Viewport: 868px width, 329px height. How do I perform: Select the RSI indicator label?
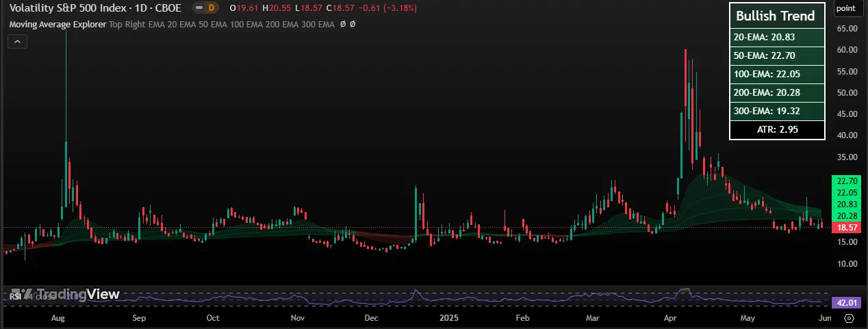(x=14, y=297)
